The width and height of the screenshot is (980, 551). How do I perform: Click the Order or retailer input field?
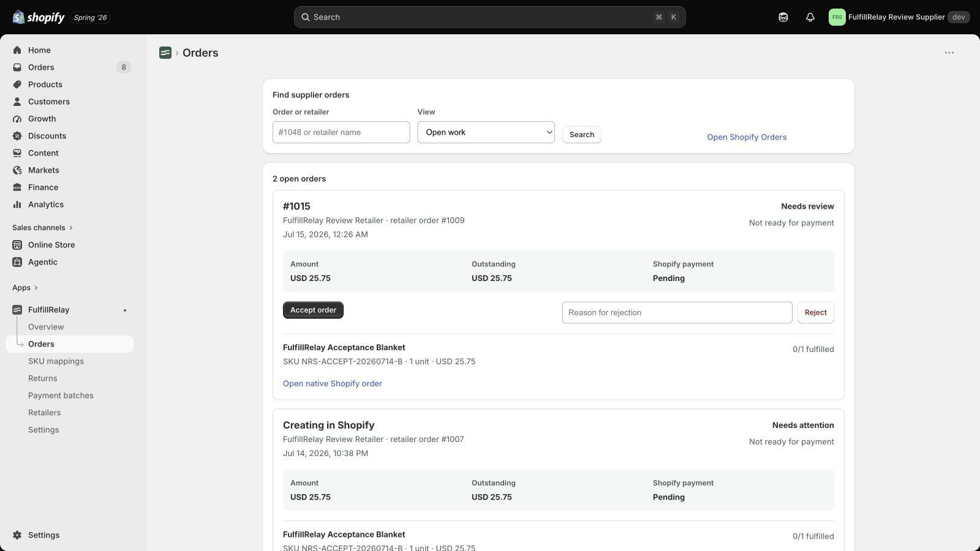click(341, 132)
